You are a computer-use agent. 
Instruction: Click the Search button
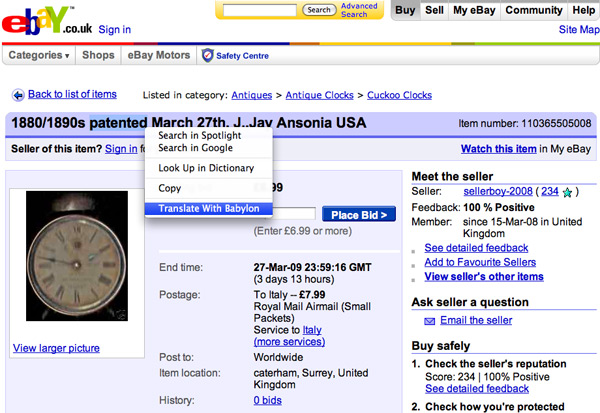tap(319, 10)
